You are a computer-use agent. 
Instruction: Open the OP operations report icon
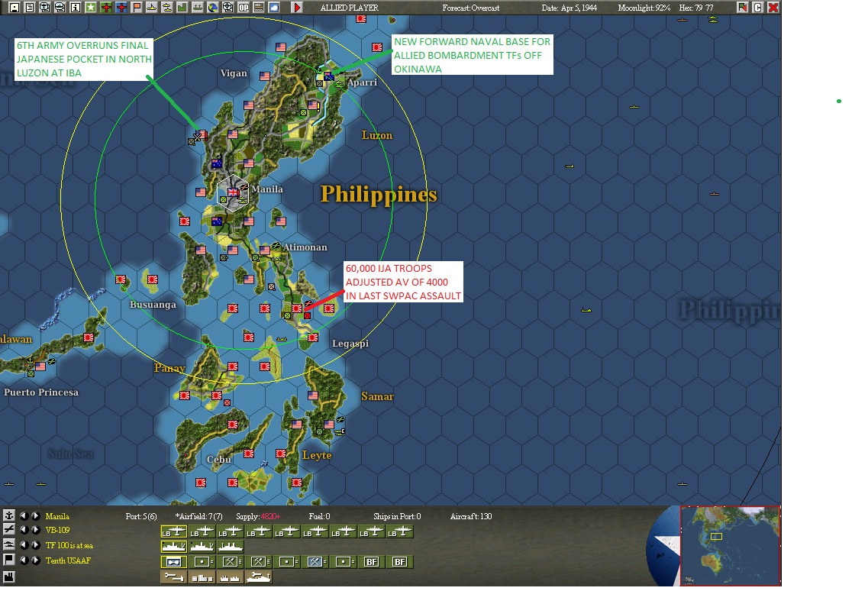point(243,8)
